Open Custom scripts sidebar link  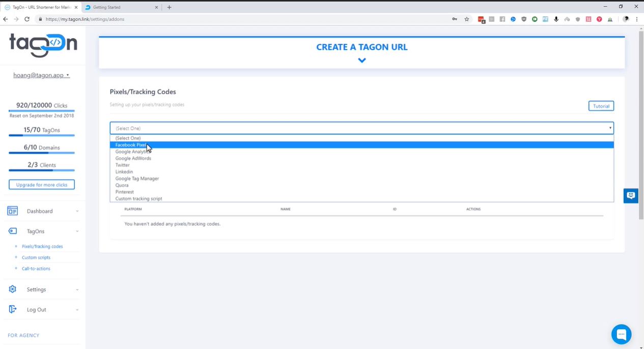pos(36,257)
